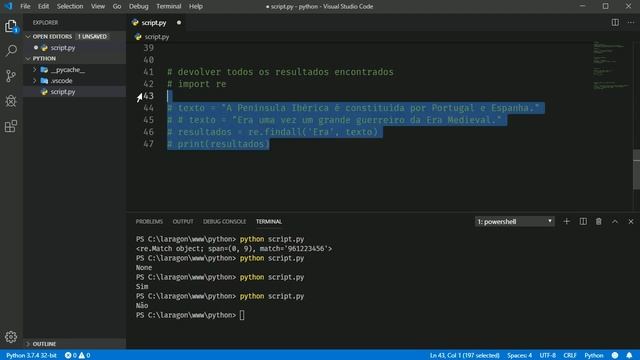Click the terminal prompt input area
Screen dimensions: 640x360
(x=242, y=315)
